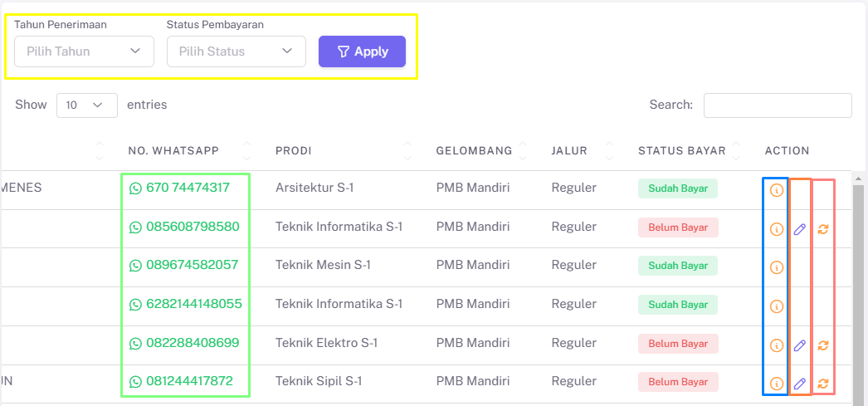The width and height of the screenshot is (868, 406).
Task: Click the refresh icon in Teknik Elektro S-1 row
Action: [822, 345]
